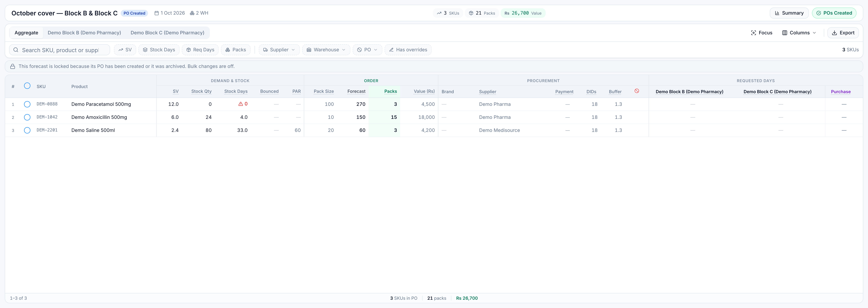Toggle the Packs filter chip
Viewport: 868px width, 308px height.
(x=236, y=50)
